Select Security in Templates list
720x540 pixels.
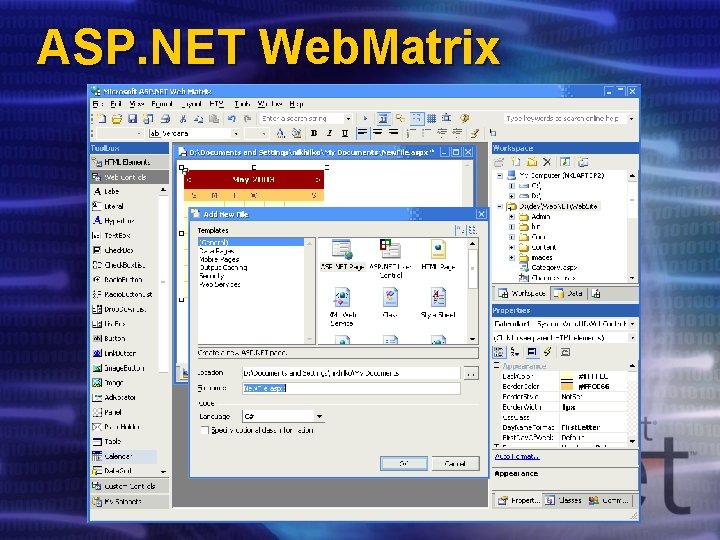[212, 276]
